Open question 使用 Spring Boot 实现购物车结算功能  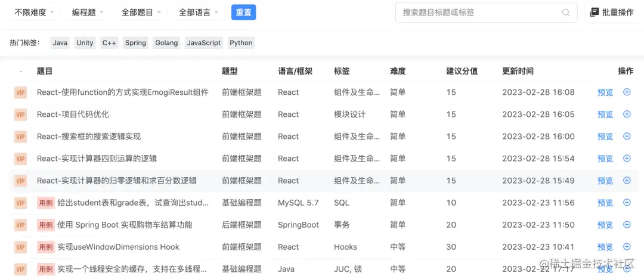pos(125,225)
